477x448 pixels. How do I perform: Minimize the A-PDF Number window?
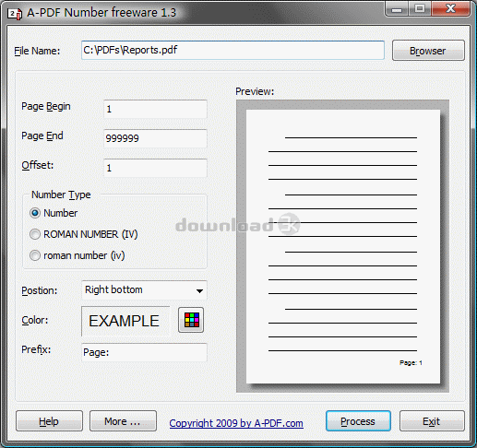point(397,9)
